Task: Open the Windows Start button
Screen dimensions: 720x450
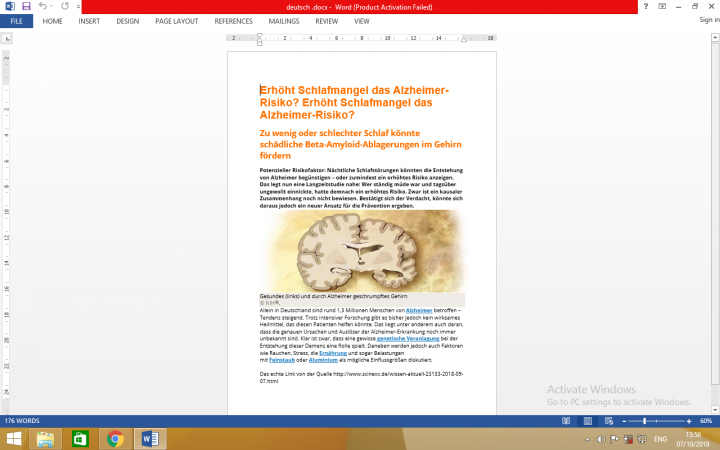Action: 13,439
